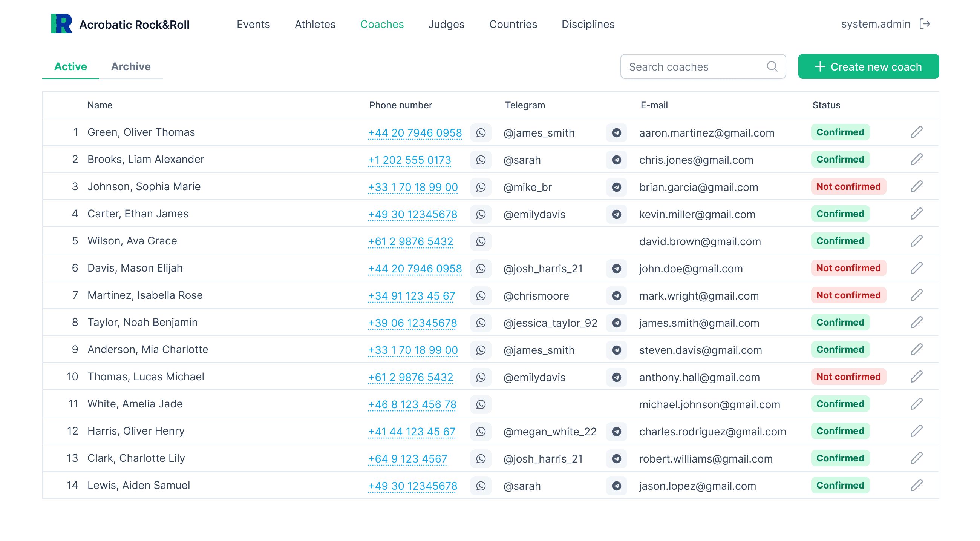This screenshot has height=541, width=980.
Task: Go to the Athletes section
Action: click(x=315, y=24)
